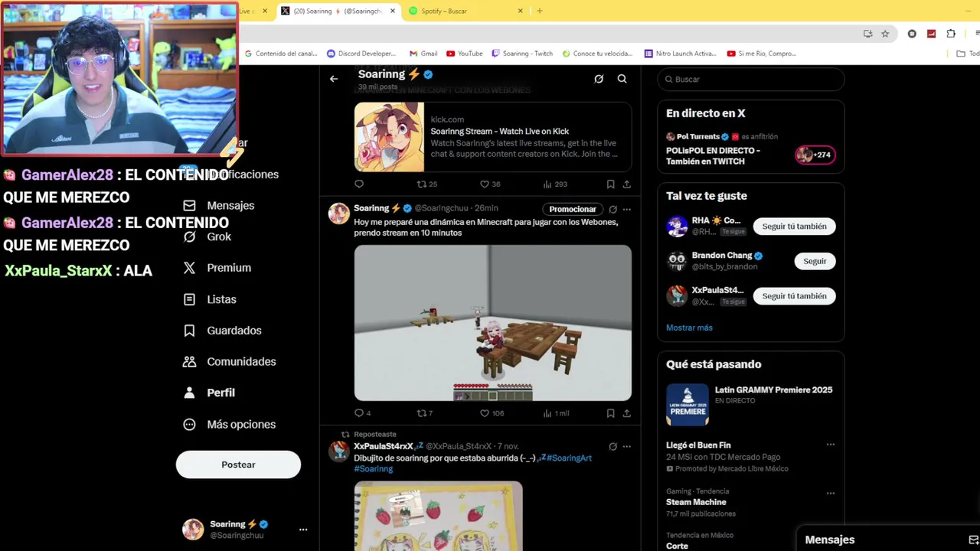Open account menu dots beside Soarinng

[x=303, y=530]
